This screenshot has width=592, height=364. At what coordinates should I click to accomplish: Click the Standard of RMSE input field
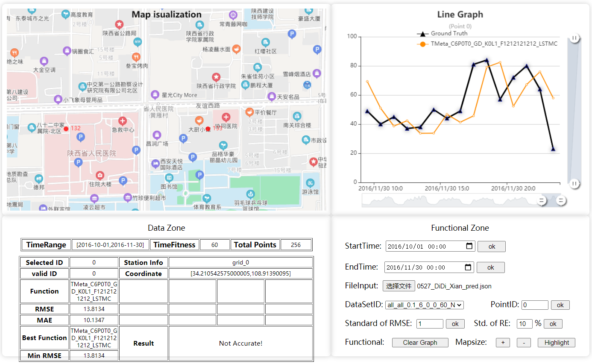click(x=430, y=324)
